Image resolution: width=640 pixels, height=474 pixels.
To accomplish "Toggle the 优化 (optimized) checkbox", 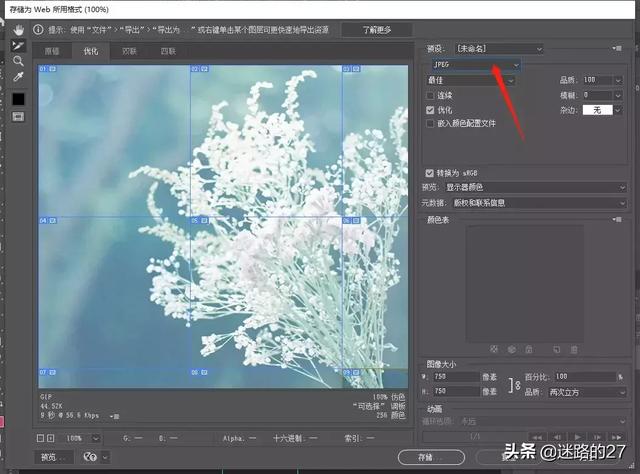I will point(430,109).
